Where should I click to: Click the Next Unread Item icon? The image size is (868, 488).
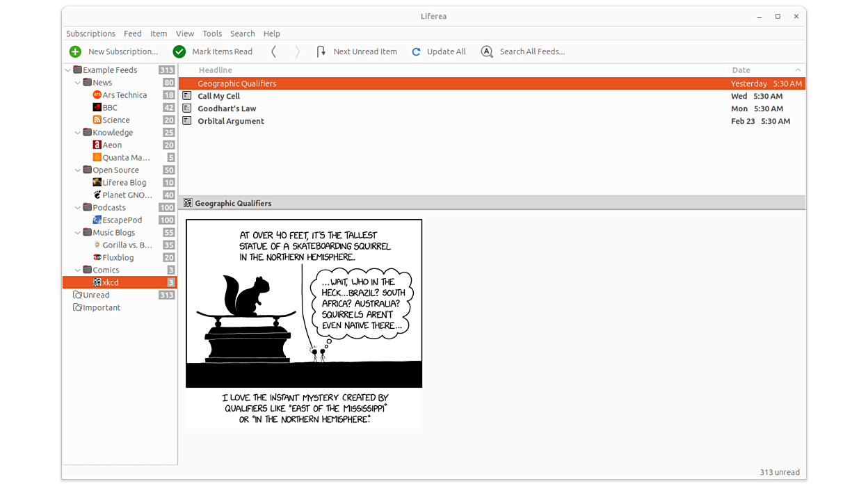[x=321, y=51]
